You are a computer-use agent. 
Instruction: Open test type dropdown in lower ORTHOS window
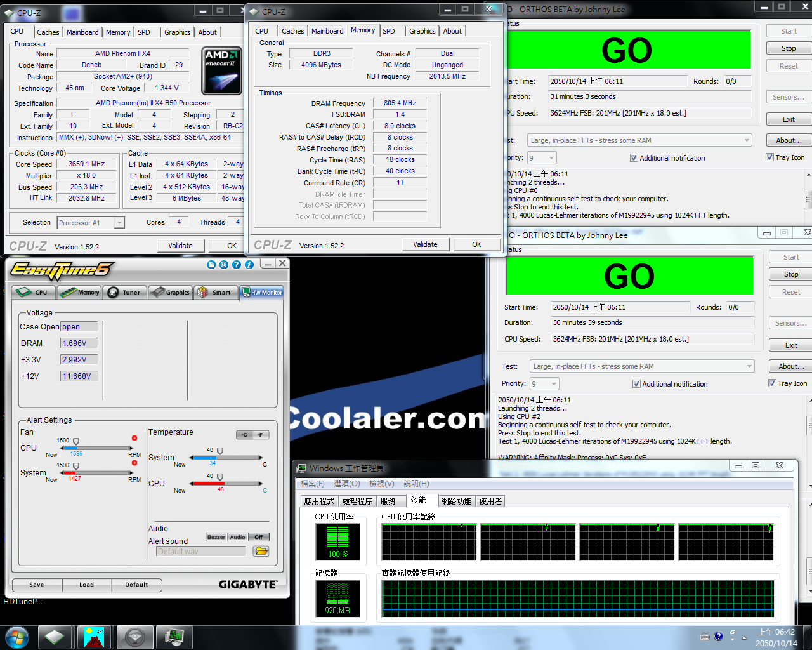pyautogui.click(x=643, y=366)
